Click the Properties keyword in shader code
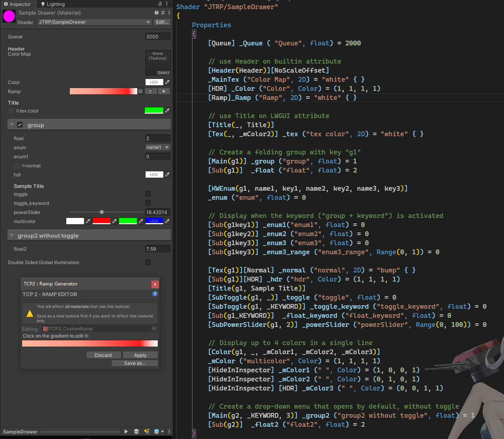Image resolution: width=504 pixels, height=439 pixels. click(x=211, y=25)
